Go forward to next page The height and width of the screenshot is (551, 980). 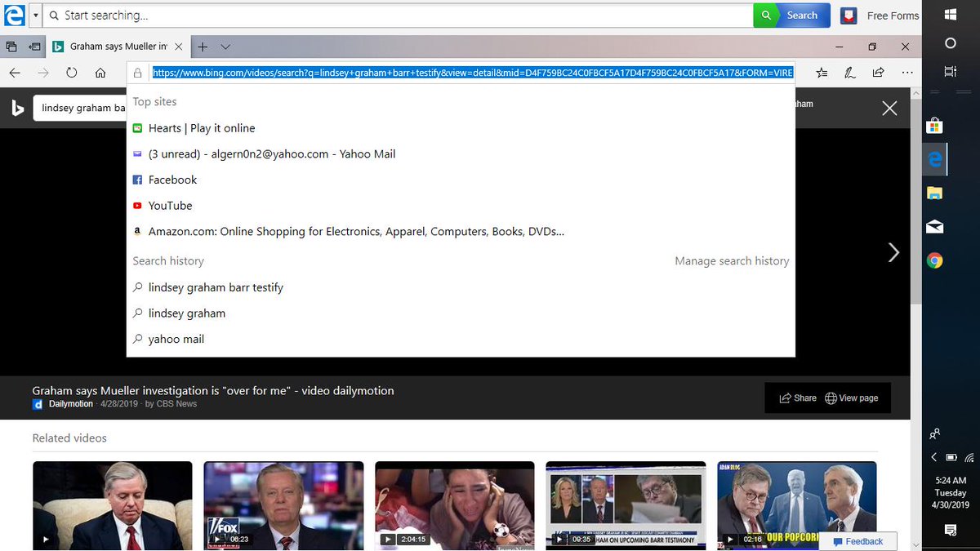43,73
